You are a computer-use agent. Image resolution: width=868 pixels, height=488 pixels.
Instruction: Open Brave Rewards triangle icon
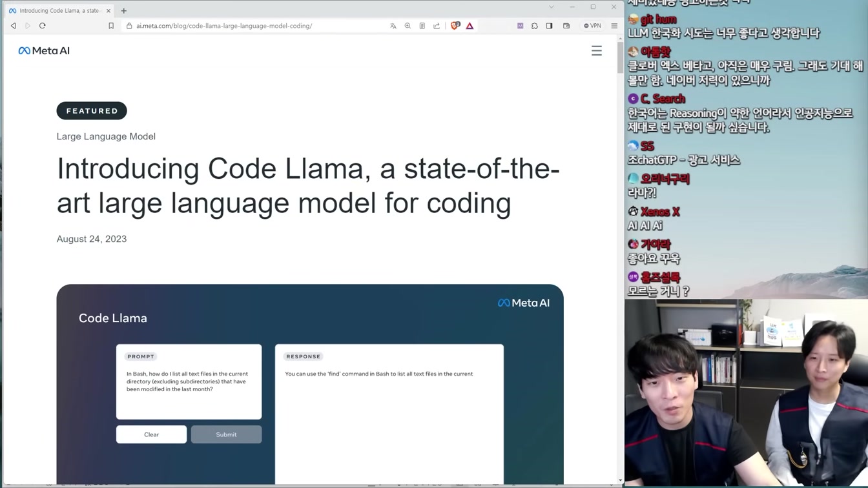pyautogui.click(x=470, y=26)
